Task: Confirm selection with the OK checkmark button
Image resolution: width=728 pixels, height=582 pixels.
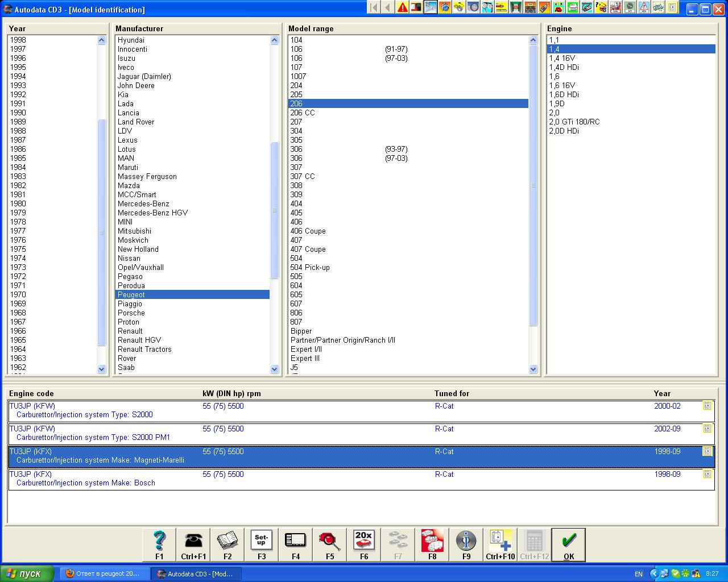Action: coord(569,545)
